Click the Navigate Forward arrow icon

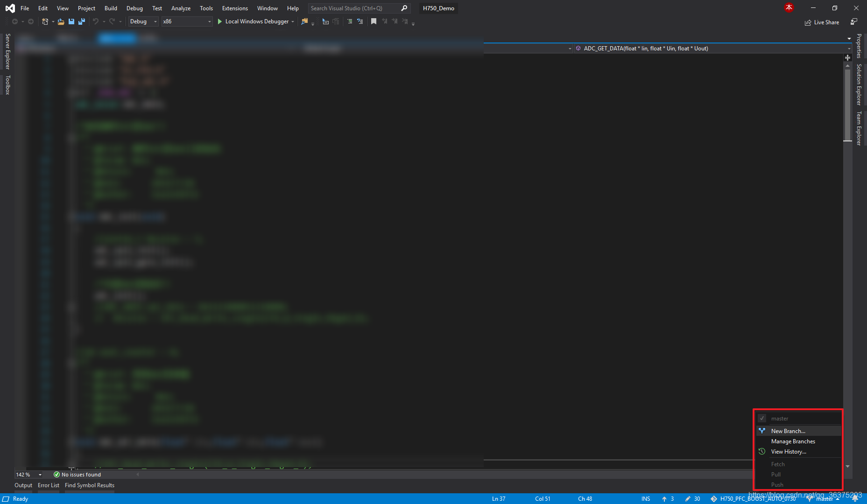31,21
